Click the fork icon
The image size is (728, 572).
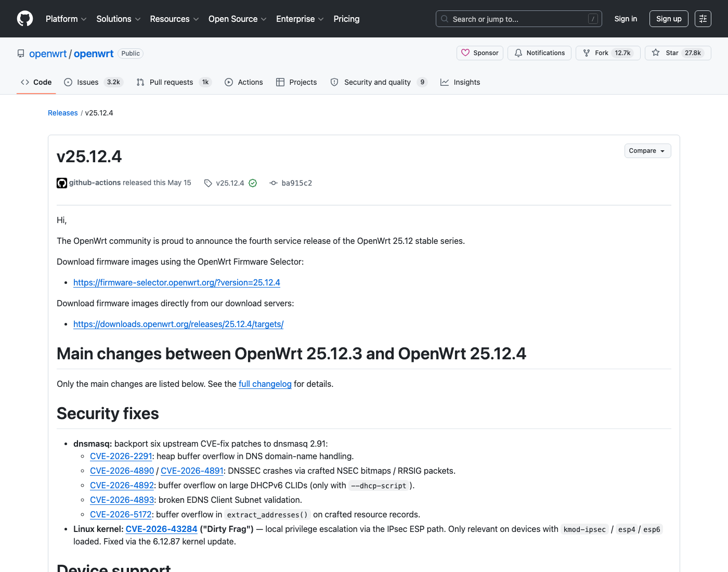point(587,53)
